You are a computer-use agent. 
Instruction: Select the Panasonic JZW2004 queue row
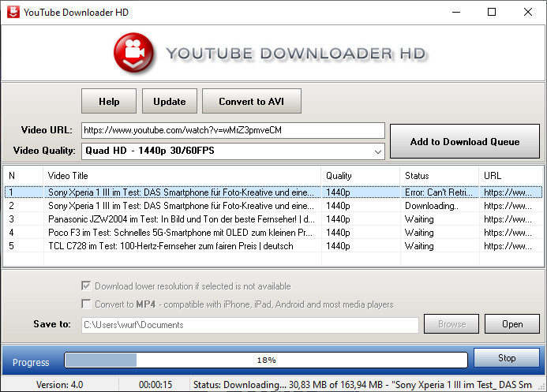coord(182,218)
